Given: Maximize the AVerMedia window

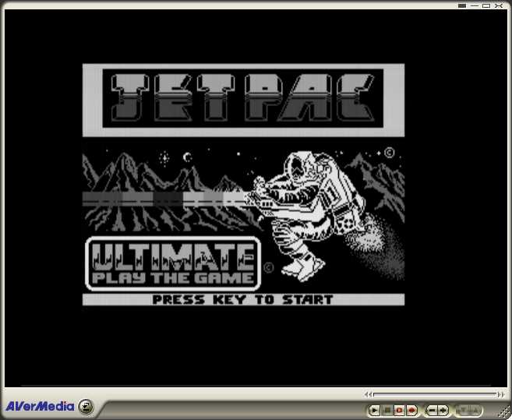Looking at the screenshot, I should 486,5.
